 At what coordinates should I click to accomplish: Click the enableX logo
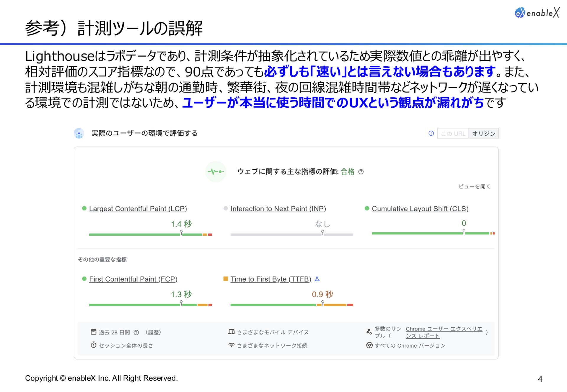pos(537,13)
